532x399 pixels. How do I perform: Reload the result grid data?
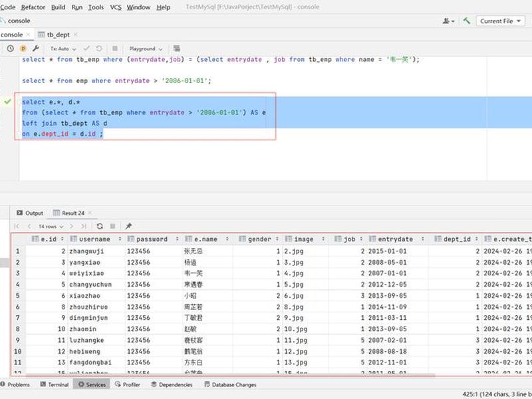[100, 226]
